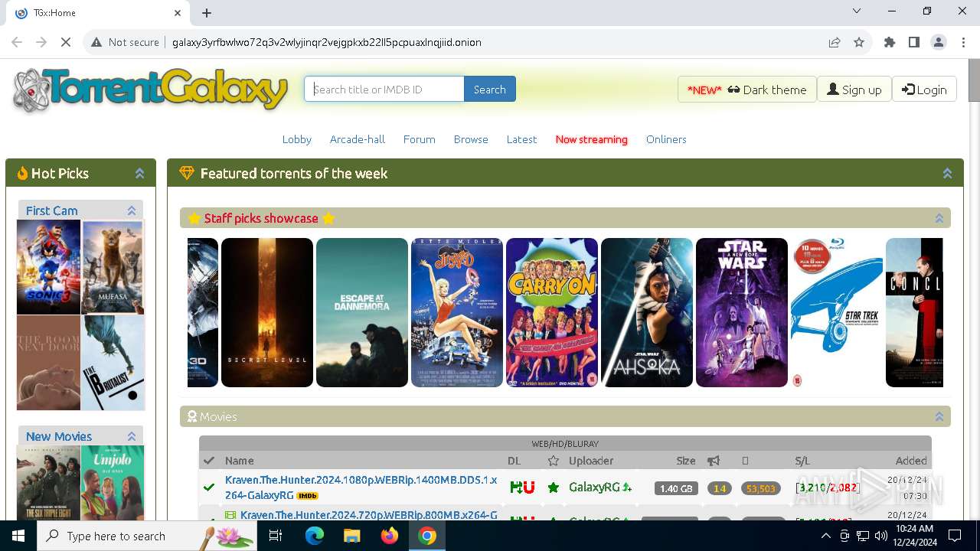
Task: Open Kraven.The.Hunter 1080p torrent link
Action: (x=361, y=487)
